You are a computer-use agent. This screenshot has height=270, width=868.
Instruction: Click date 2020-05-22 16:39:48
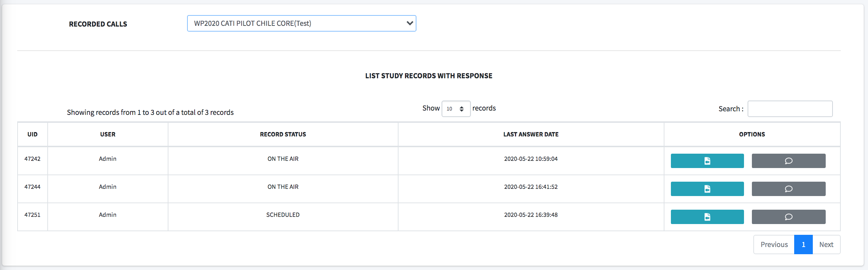click(x=531, y=215)
